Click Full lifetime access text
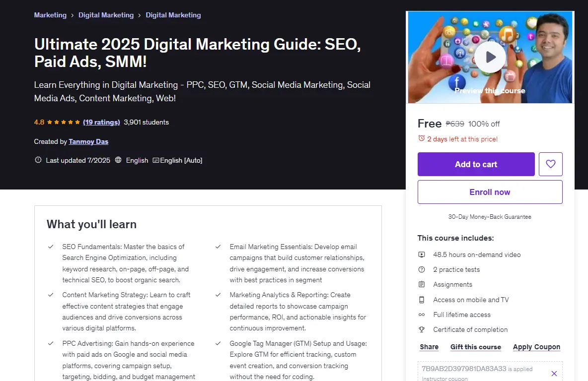This screenshot has width=588, height=381. (x=462, y=315)
